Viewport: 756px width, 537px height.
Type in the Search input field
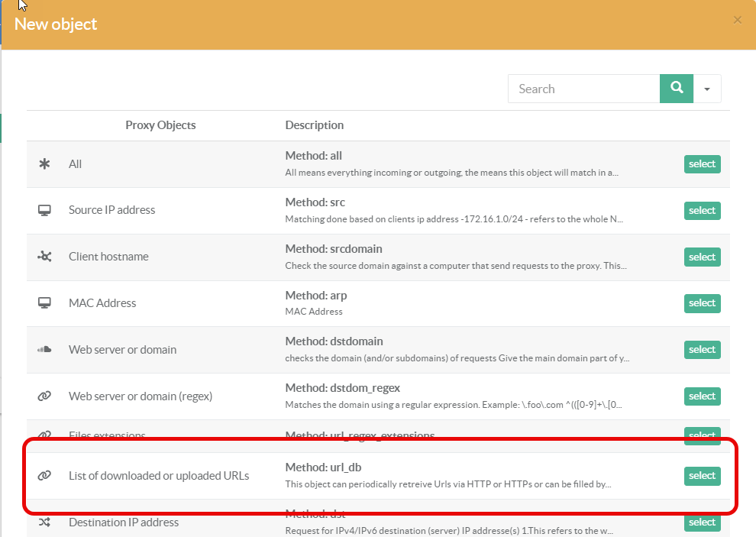click(584, 89)
